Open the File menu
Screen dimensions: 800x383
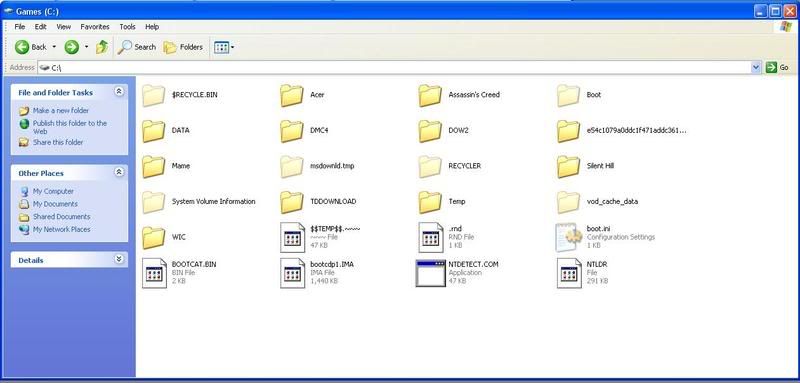pyautogui.click(x=20, y=27)
